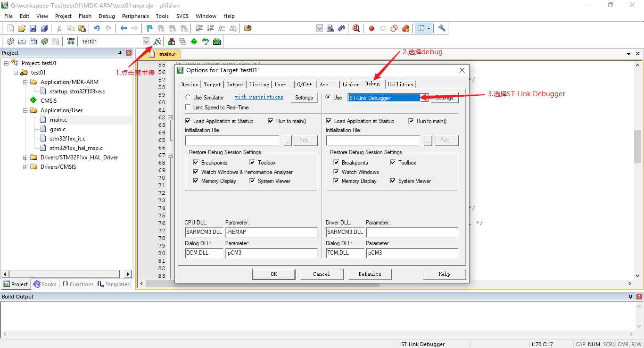Click the simulator Settings button
This screenshot has height=348, width=644.
(x=304, y=98)
